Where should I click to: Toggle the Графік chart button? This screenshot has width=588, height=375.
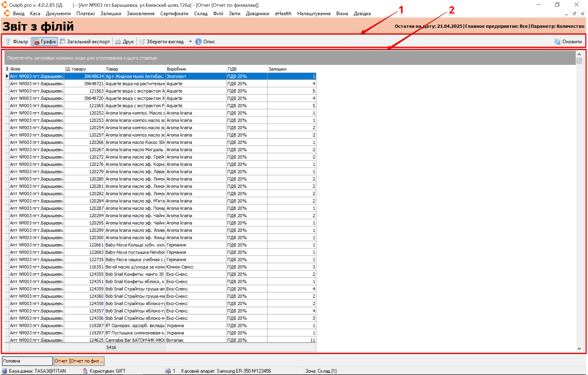point(45,42)
